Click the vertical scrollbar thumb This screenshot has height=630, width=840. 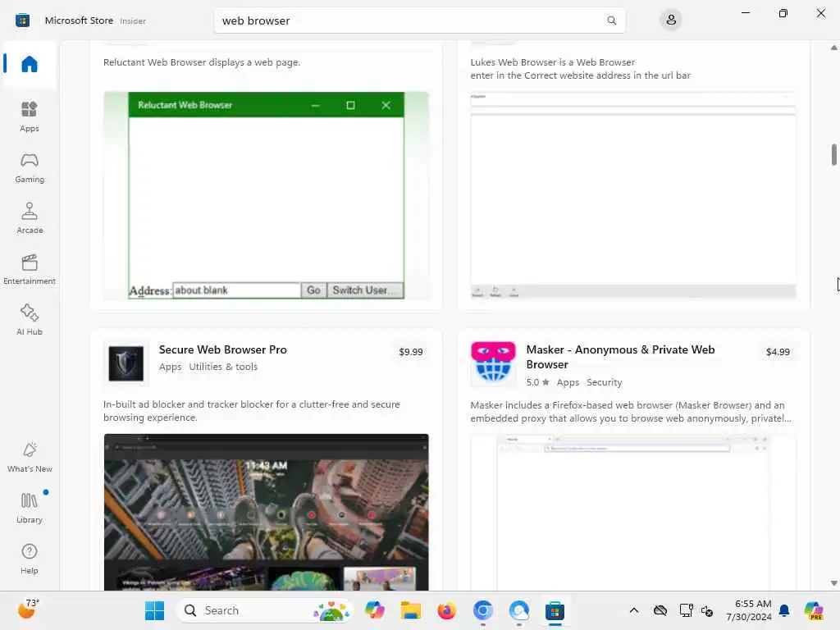pyautogui.click(x=833, y=155)
